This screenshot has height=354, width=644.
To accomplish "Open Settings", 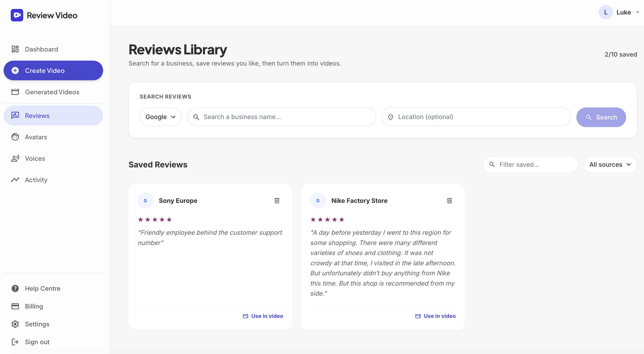I will tap(53, 324).
